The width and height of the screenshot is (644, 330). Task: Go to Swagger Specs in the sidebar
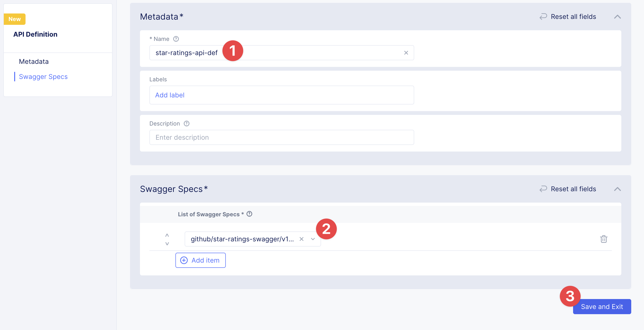pyautogui.click(x=43, y=77)
